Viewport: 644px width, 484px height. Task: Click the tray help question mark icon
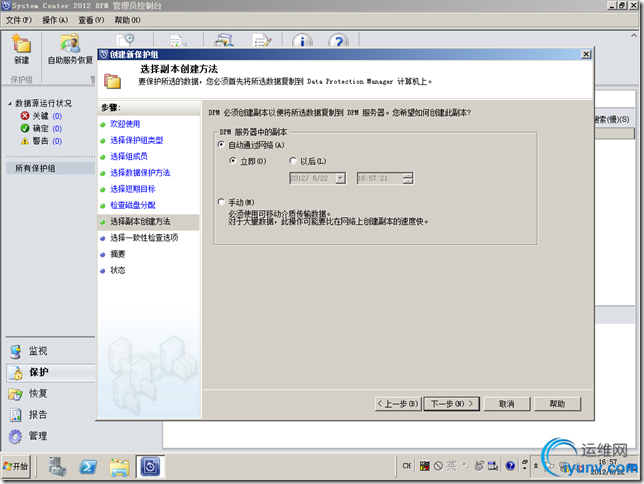511,466
